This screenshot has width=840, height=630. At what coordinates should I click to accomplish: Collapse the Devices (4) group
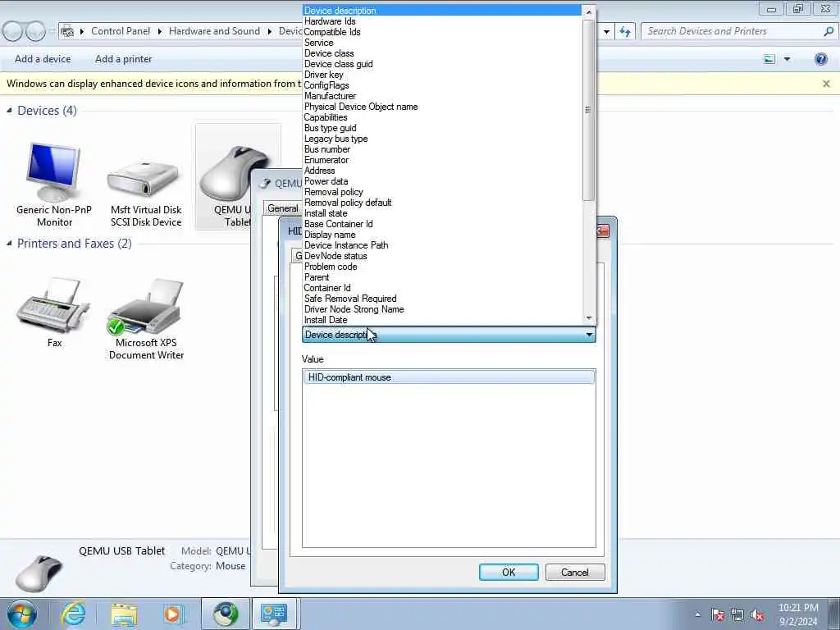[x=9, y=111]
